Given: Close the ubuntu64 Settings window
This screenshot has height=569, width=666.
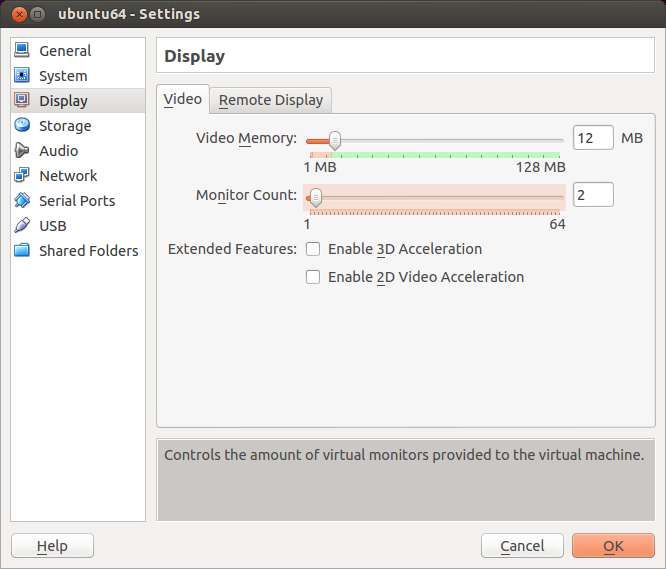Looking at the screenshot, I should tap(19, 14).
